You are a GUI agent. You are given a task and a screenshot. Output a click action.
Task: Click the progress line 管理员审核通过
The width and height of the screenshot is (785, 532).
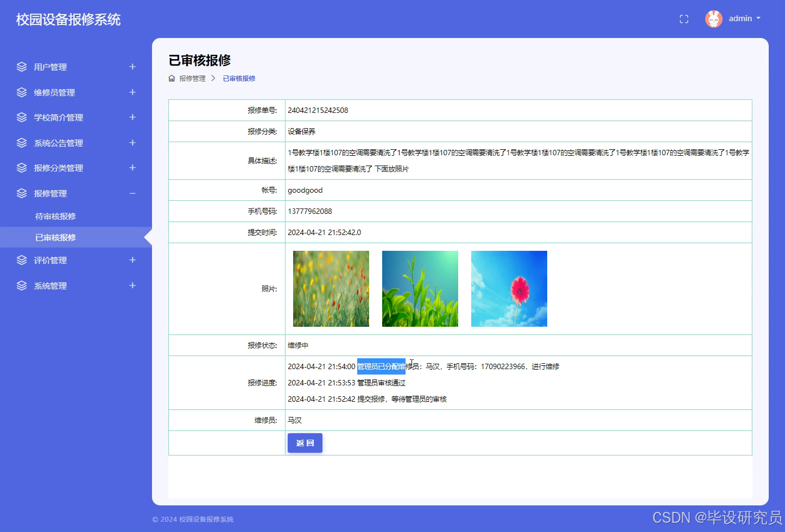(381, 383)
